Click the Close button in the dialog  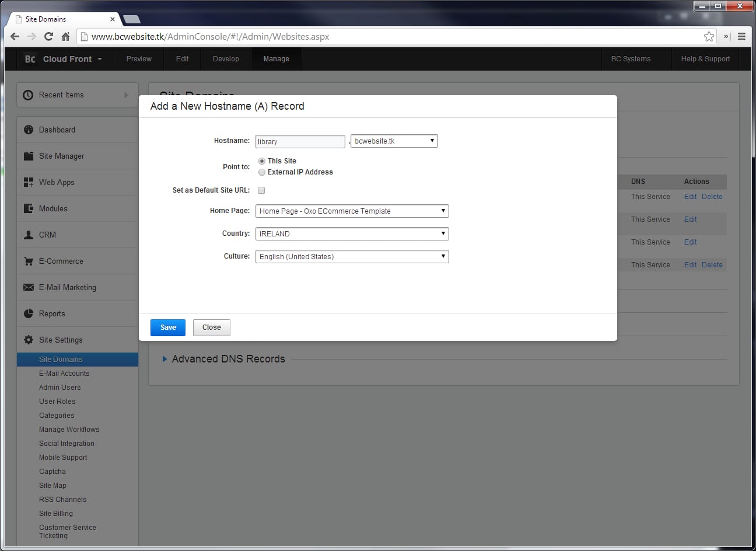pos(212,327)
